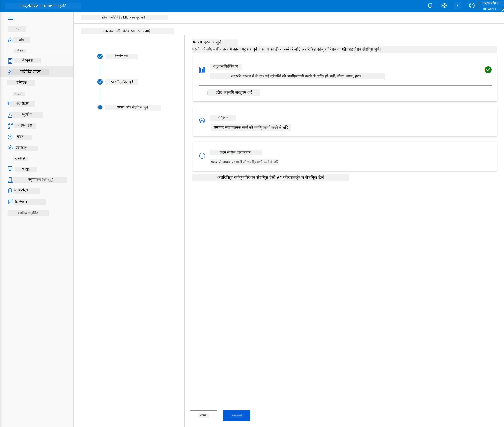
Task: Click the heading 'एक नया ऑटोमेटेड ML रन बनाएं'
Action: (126, 31)
